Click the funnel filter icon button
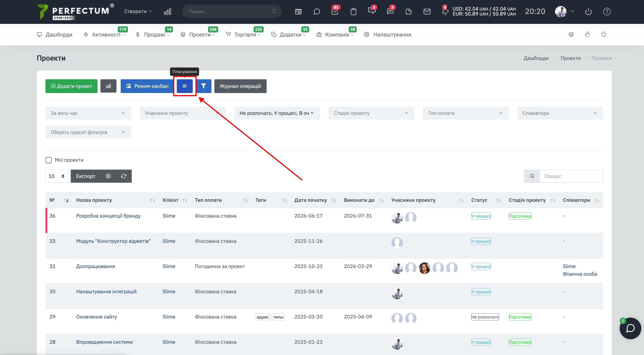 (x=204, y=86)
